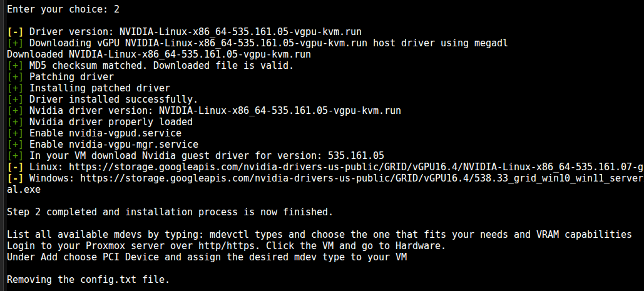The width and height of the screenshot is (644, 291).
Task: Click the 'Enter your choice: 2' prompt line
Action: pyautogui.click(x=63, y=9)
